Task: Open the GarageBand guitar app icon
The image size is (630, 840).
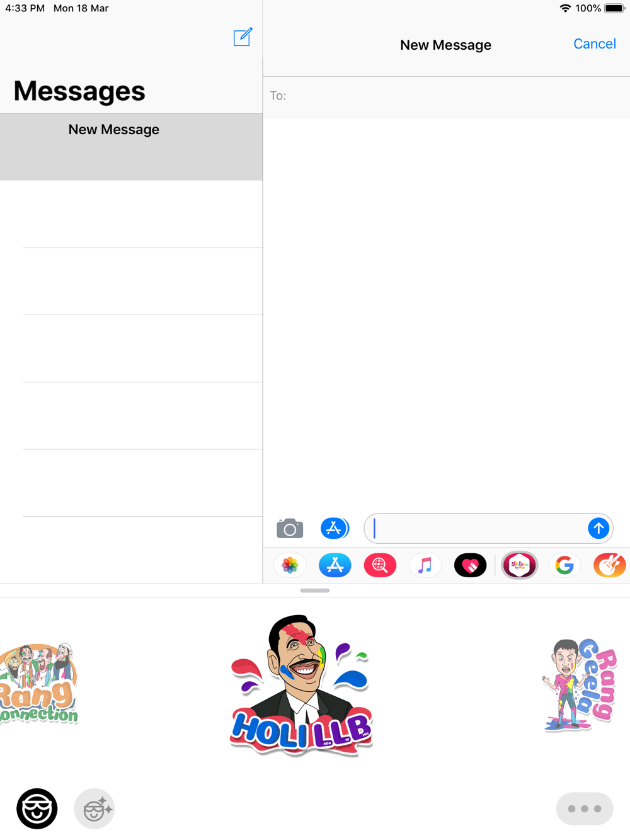Action: 610,565
